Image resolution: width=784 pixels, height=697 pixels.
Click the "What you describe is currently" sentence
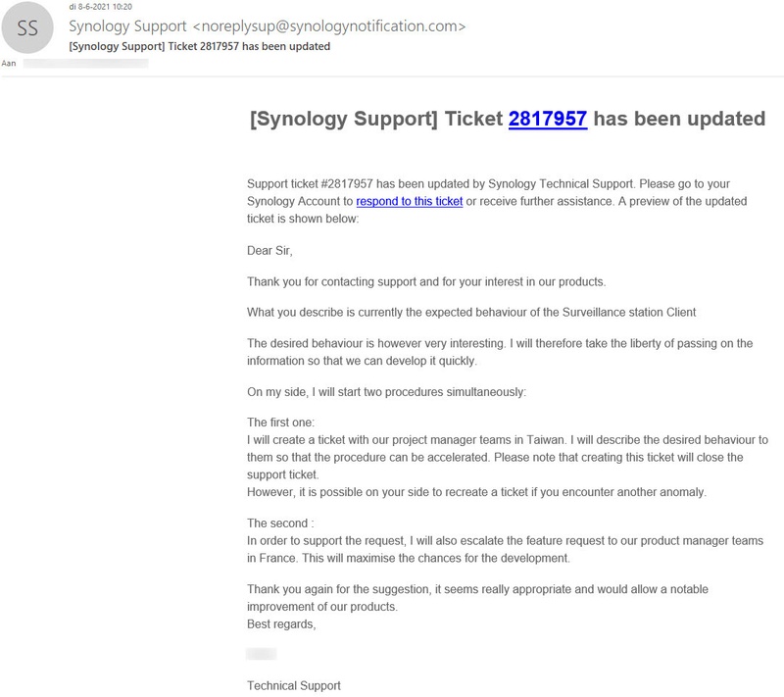coord(470,313)
